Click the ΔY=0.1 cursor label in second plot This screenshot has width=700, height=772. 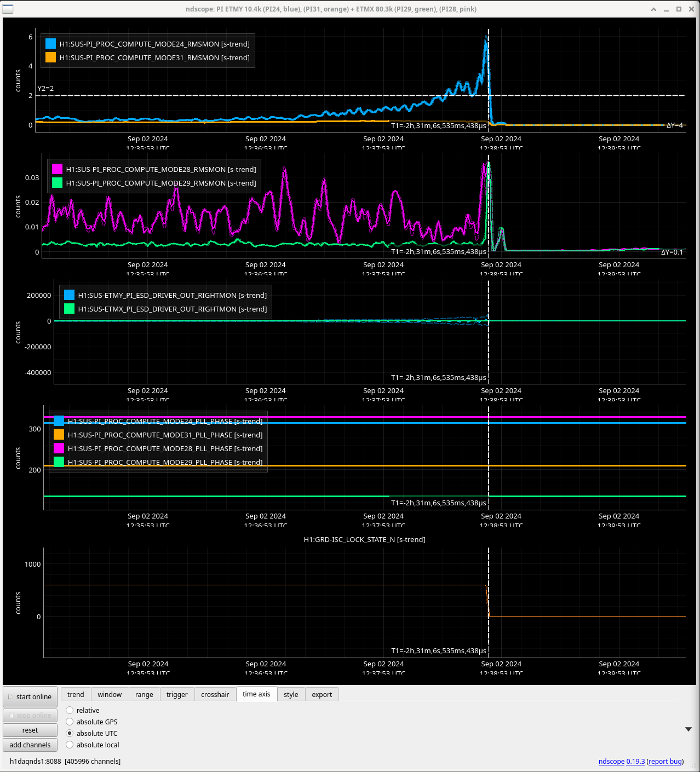(672, 252)
